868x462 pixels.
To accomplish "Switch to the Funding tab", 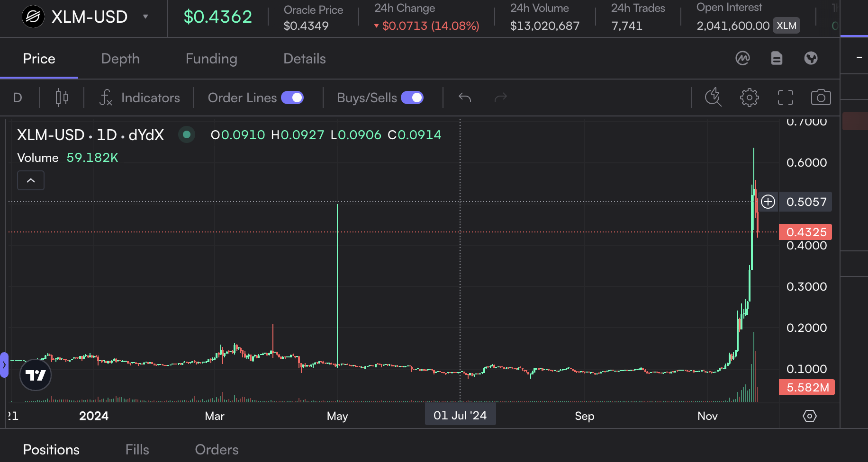I will [211, 59].
